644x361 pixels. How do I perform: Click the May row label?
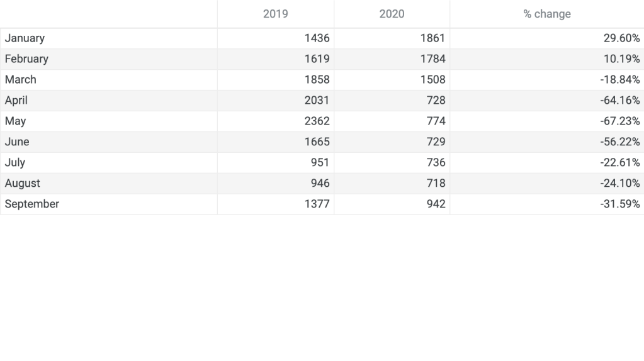pyautogui.click(x=15, y=121)
